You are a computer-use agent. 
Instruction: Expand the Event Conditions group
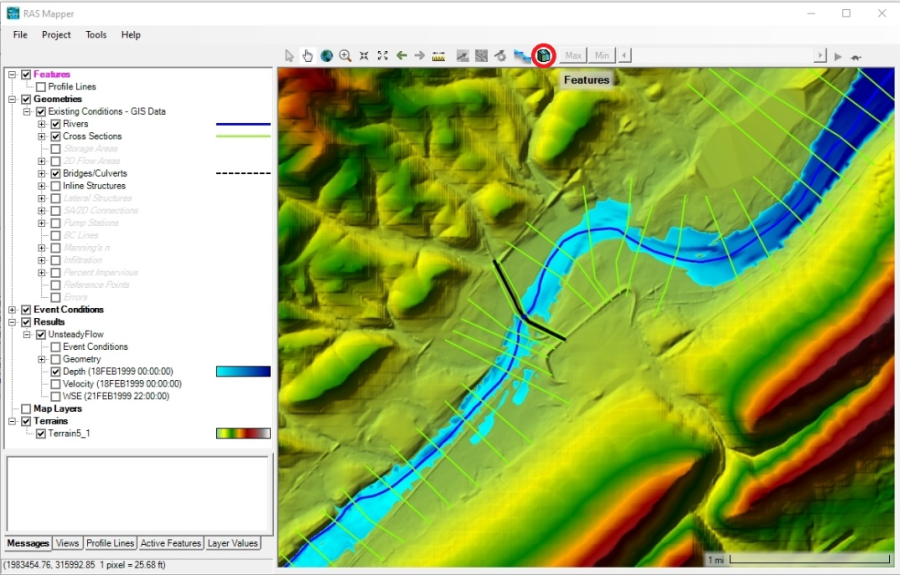[x=12, y=310]
